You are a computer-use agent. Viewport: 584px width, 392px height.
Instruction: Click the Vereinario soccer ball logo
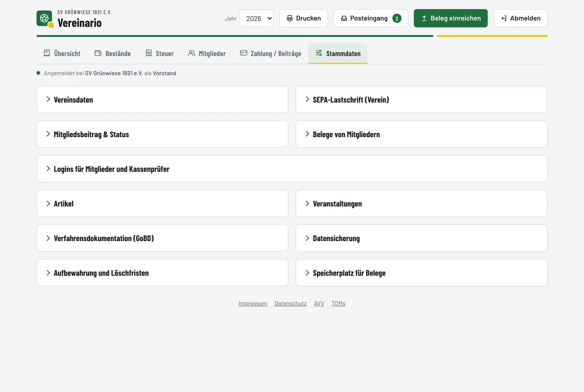point(45,19)
